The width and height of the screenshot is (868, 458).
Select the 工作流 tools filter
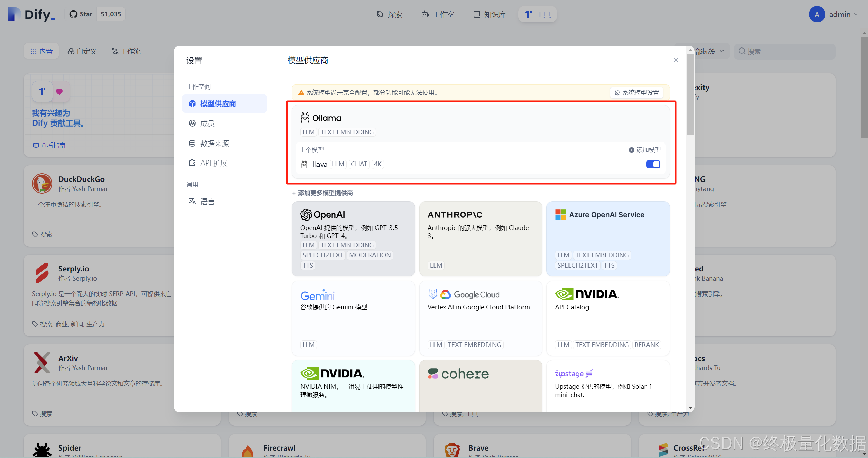point(126,51)
